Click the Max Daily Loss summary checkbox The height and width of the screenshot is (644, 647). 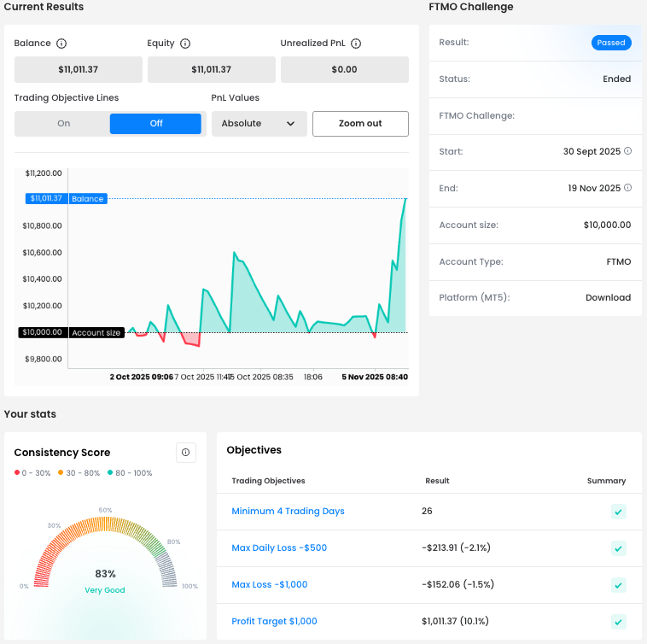coord(618,548)
